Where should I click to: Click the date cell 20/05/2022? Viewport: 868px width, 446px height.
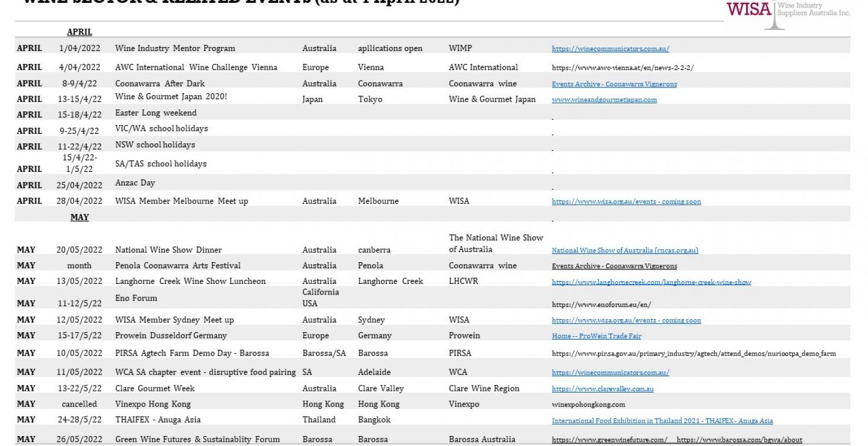click(x=80, y=250)
